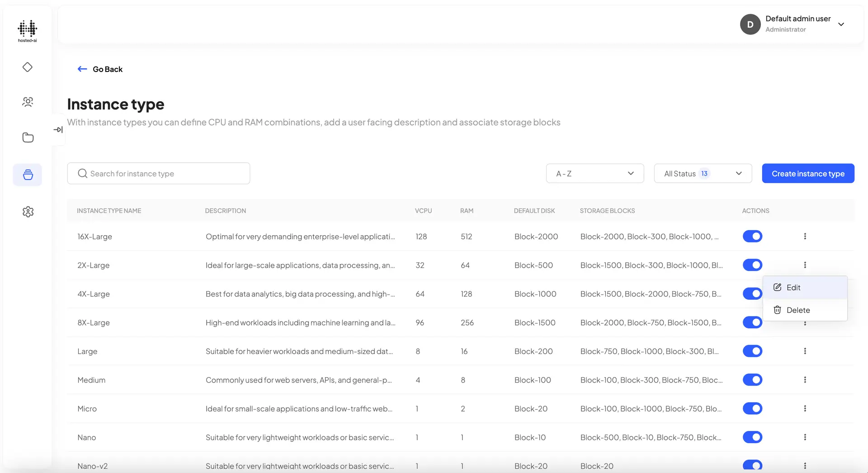Click Go Back to return

pos(100,69)
